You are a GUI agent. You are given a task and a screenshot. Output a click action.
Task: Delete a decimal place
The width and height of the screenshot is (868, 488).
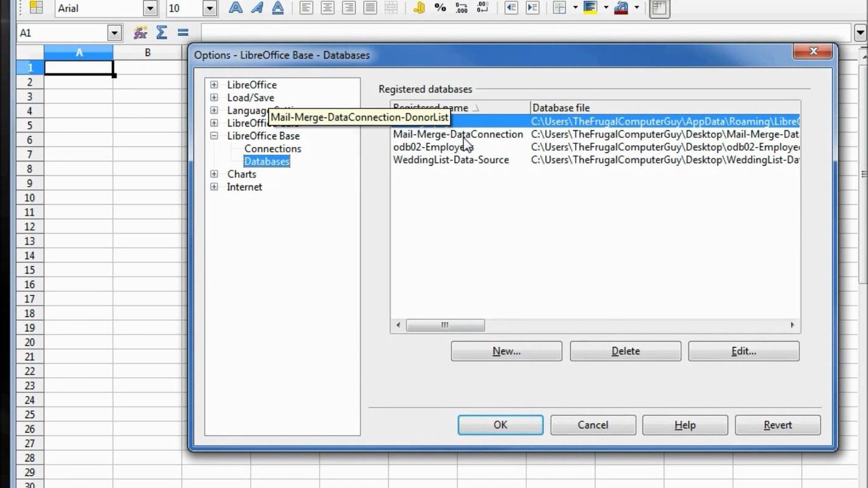482,8
